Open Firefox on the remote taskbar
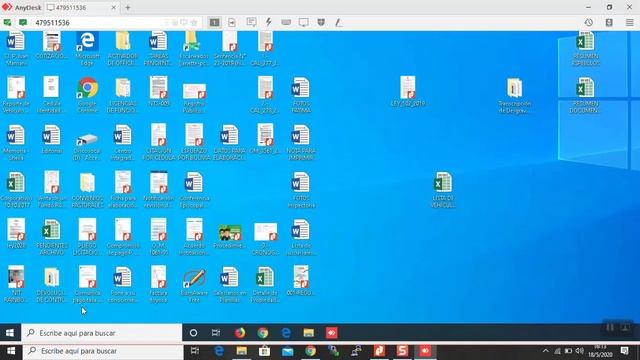This screenshot has height=360, width=640. 240,333
